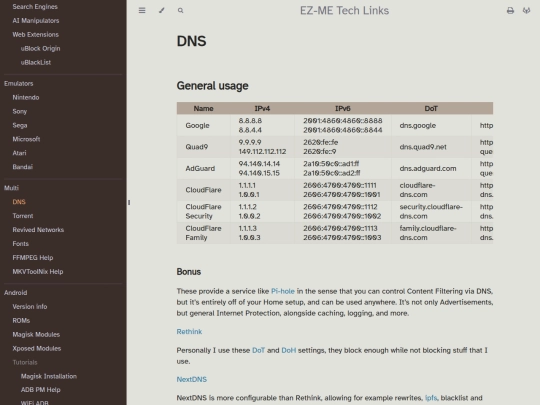Open Atari emulators page
Viewport: 540px width, 405px height.
[x=19, y=153]
